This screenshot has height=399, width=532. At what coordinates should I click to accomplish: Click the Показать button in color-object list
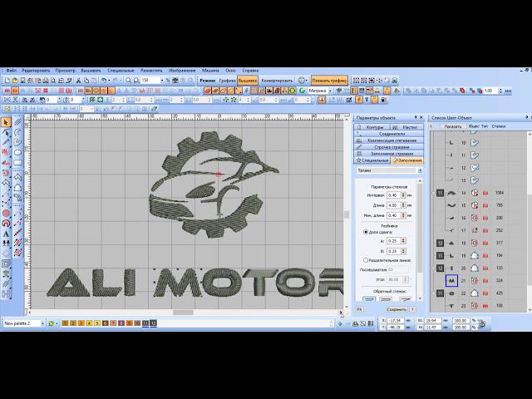452,126
